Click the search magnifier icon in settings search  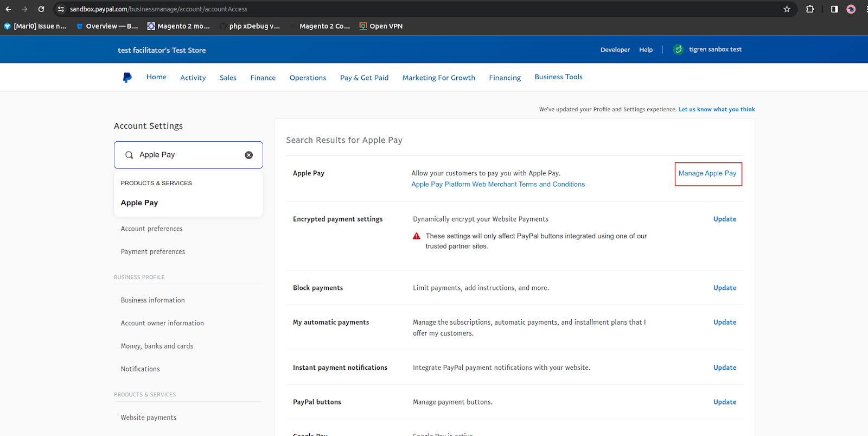(x=129, y=155)
